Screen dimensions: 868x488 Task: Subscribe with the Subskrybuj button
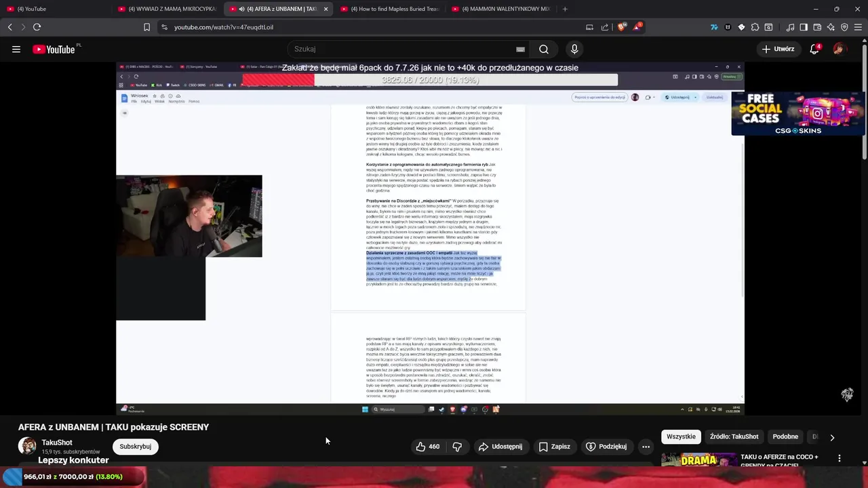(135, 447)
